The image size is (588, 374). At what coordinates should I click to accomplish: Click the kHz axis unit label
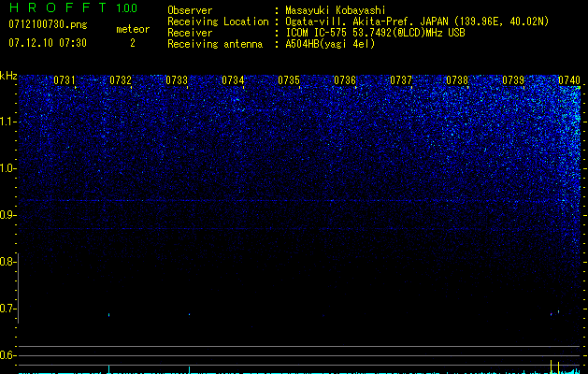pyautogui.click(x=8, y=76)
